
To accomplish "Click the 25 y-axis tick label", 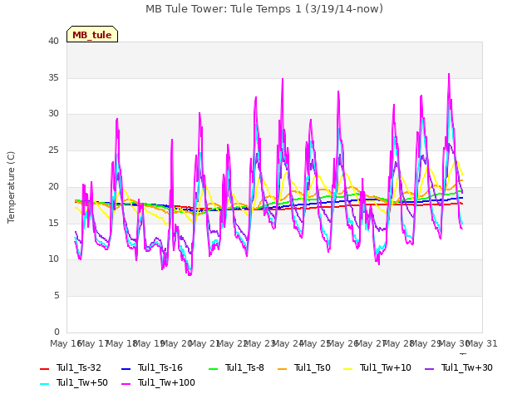I will click(53, 150).
